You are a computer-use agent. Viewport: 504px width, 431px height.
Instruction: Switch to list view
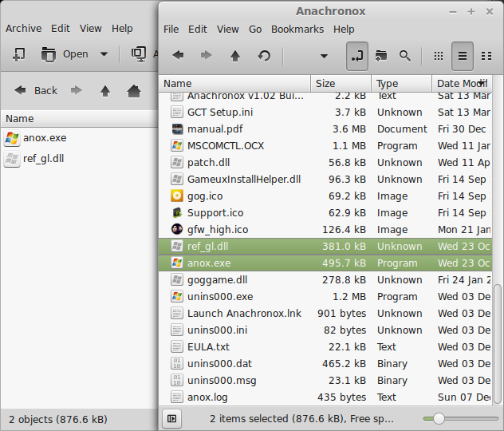click(x=463, y=56)
